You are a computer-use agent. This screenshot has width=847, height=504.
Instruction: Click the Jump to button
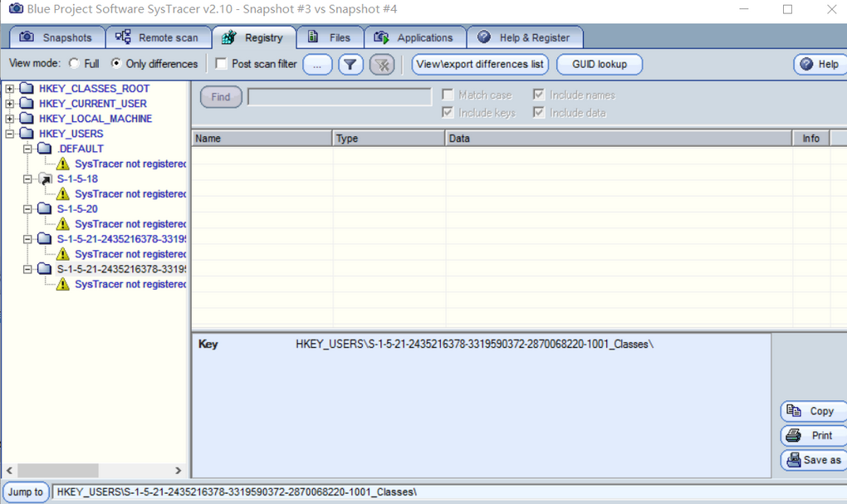26,492
